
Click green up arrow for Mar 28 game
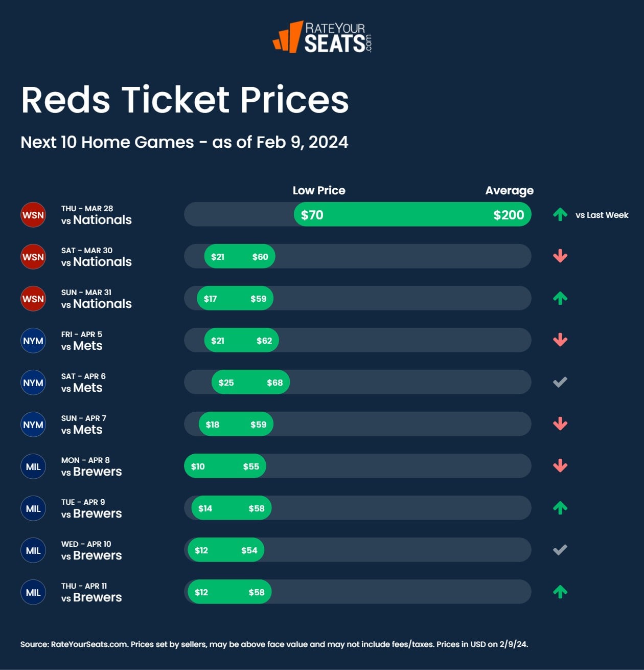[560, 215]
